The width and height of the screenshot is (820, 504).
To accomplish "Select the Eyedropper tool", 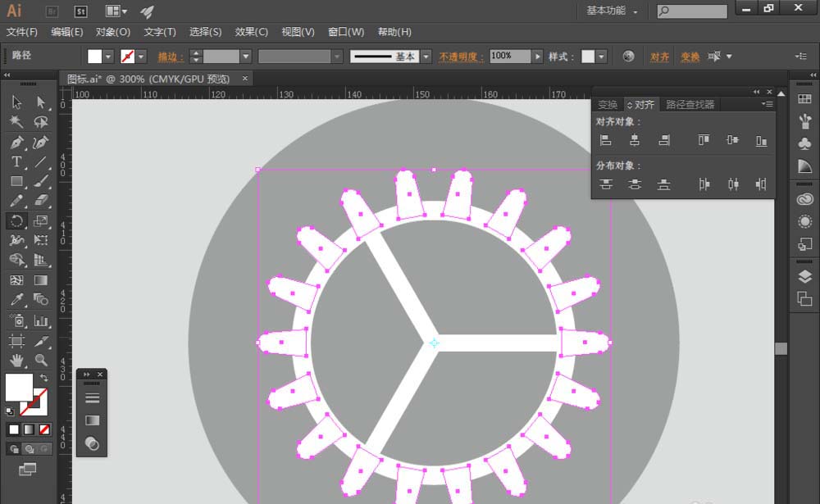I will (x=16, y=300).
